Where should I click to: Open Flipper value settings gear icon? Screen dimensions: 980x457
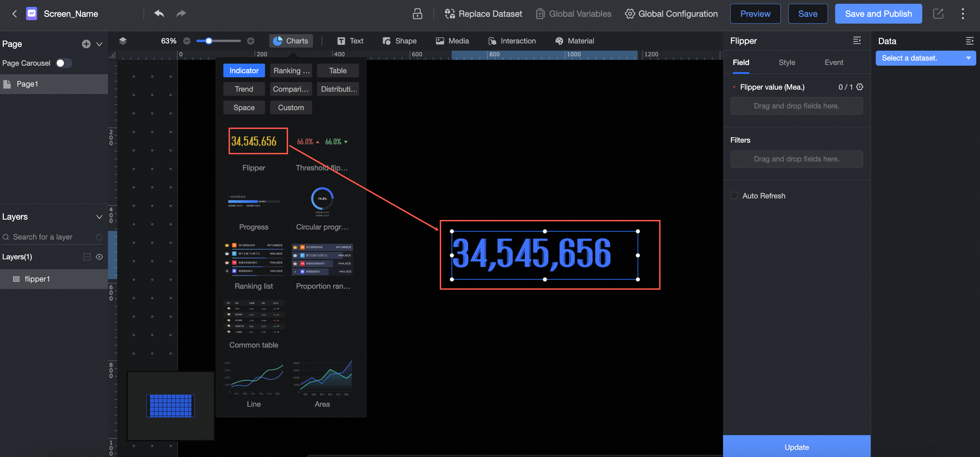coord(859,87)
